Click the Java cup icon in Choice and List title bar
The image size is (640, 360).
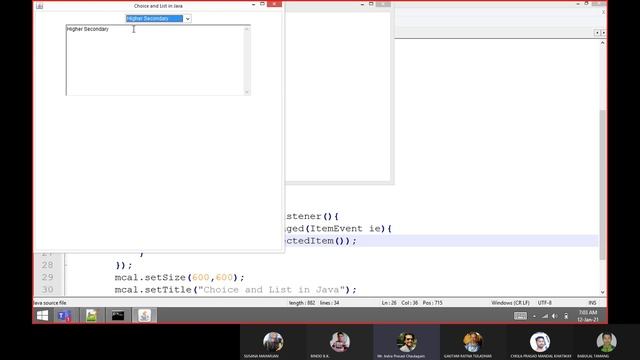[x=40, y=6]
